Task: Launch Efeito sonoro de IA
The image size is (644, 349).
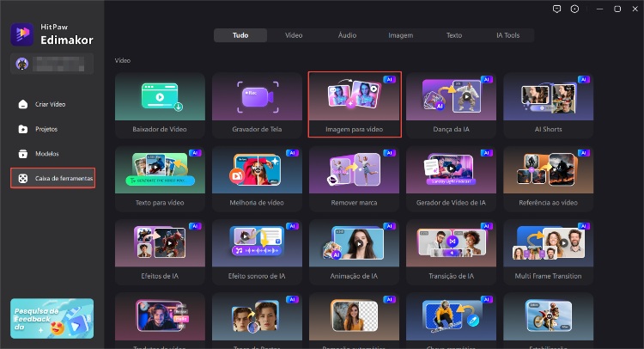Action: click(257, 252)
